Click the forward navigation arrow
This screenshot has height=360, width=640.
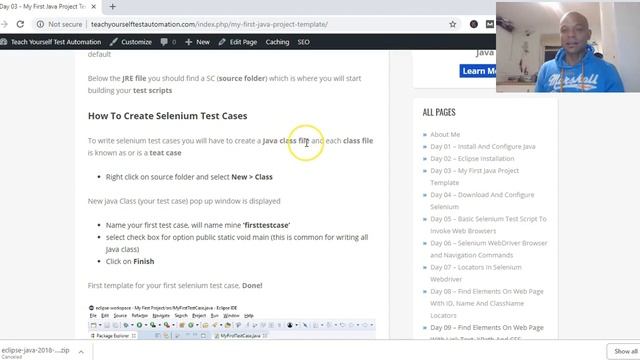pyautogui.click(x=4, y=24)
